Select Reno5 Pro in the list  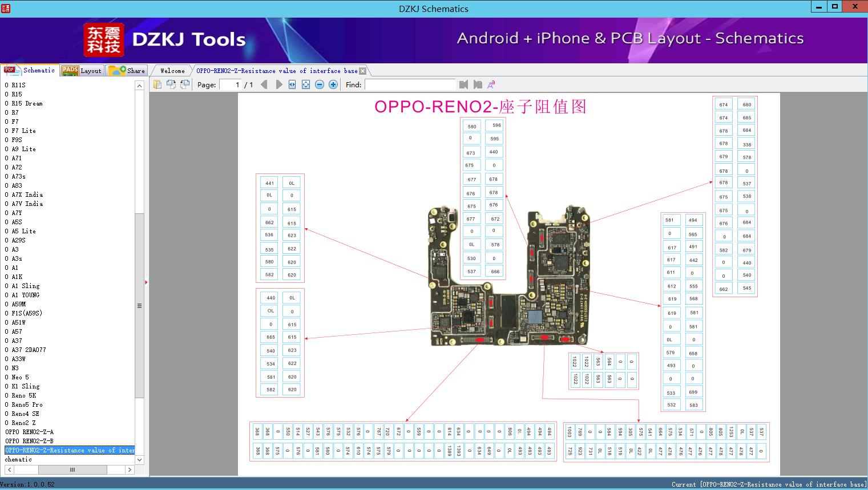(x=23, y=404)
